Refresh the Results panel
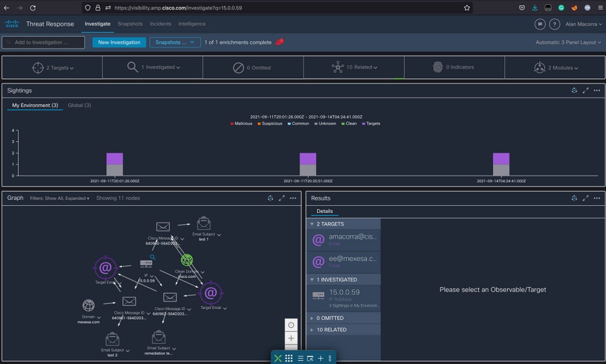This screenshot has width=606, height=364. [574, 198]
